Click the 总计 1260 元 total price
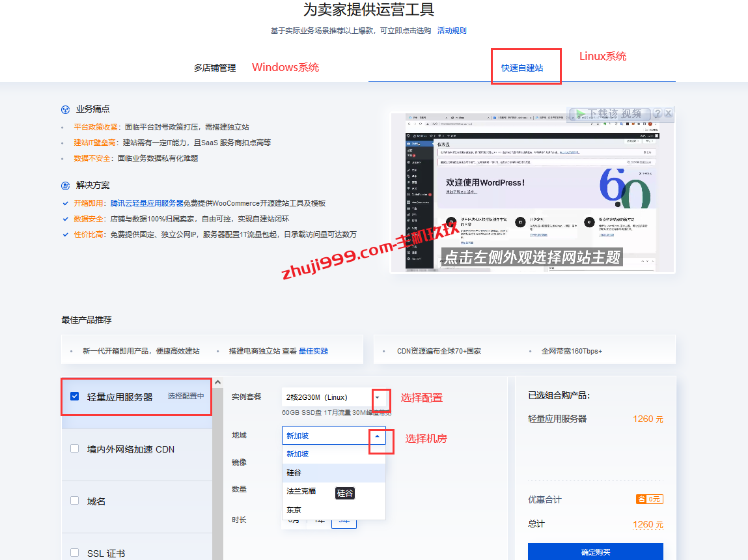This screenshot has height=560, width=748. pos(648,525)
